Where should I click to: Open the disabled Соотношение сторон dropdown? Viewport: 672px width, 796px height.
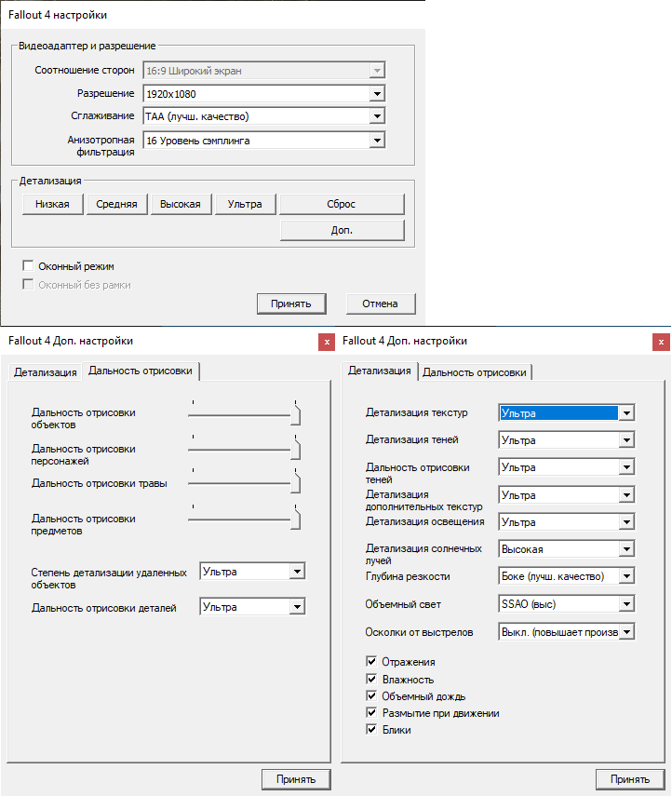[264, 71]
